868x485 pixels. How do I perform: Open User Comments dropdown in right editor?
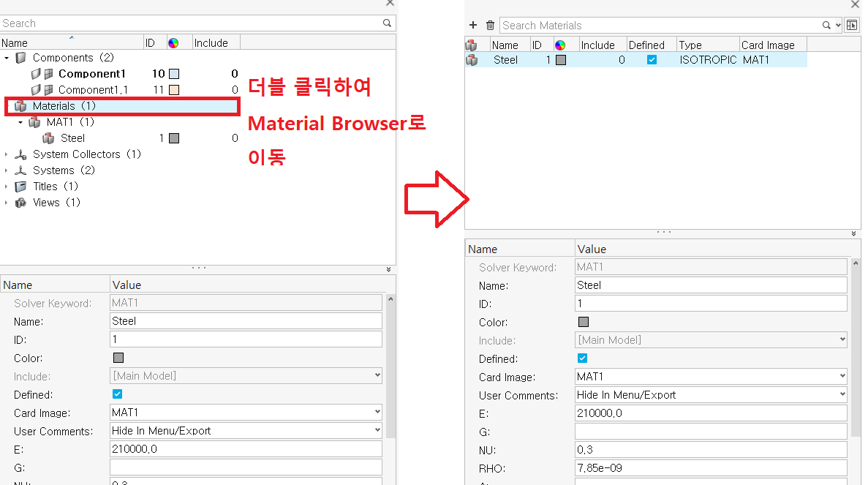tap(842, 394)
